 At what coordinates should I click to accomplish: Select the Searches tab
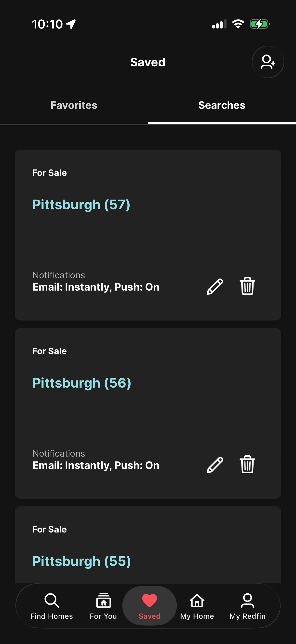(x=222, y=105)
